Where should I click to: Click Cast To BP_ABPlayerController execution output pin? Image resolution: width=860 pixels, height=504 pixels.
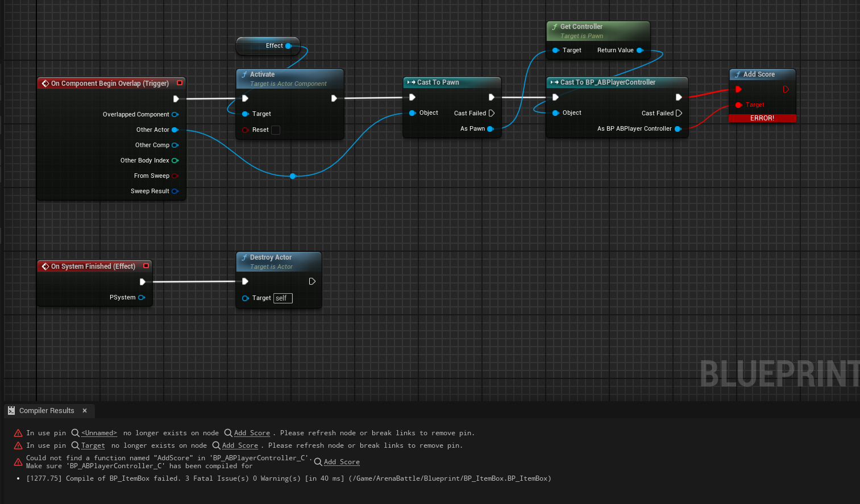coord(679,97)
